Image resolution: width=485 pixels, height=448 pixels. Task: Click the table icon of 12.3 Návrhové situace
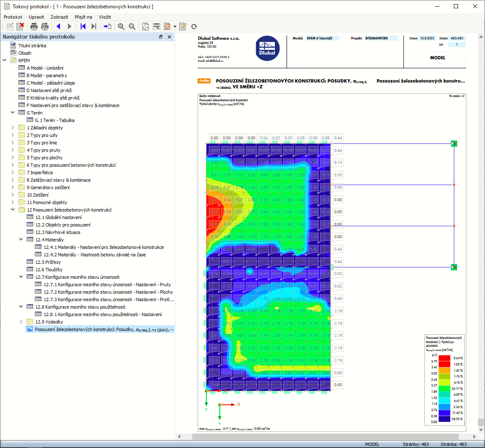[x=30, y=232]
